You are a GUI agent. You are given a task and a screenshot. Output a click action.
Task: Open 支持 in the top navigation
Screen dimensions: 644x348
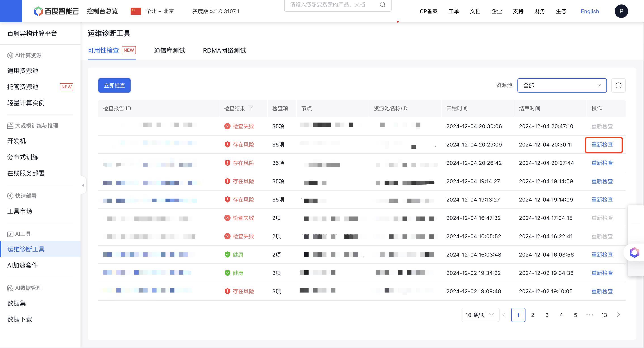pos(518,11)
